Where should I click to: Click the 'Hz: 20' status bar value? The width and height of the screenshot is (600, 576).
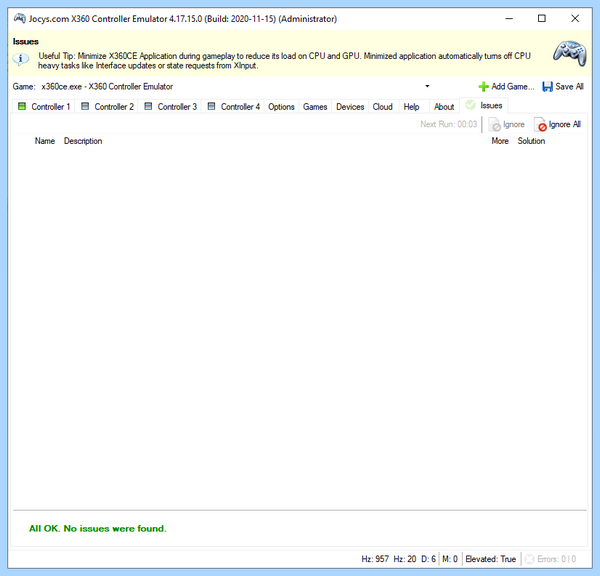click(x=404, y=559)
